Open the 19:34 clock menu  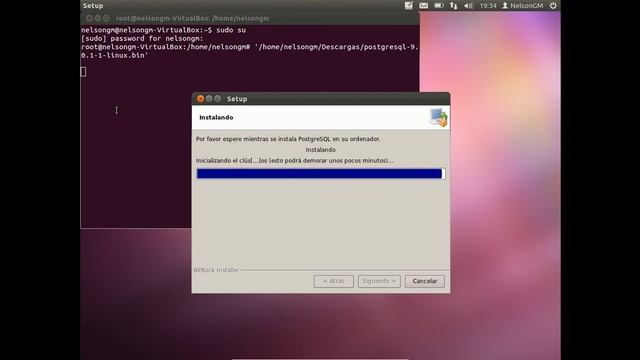488,5
